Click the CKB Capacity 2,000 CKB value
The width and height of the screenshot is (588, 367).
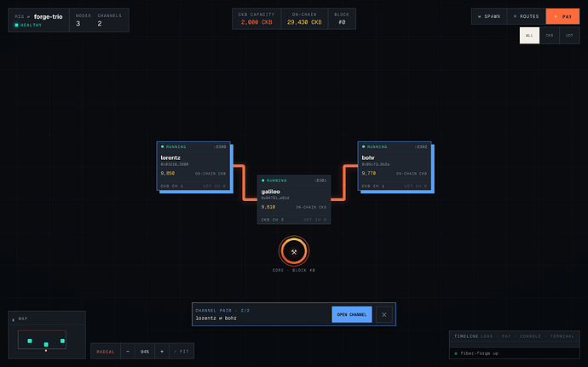tap(257, 22)
